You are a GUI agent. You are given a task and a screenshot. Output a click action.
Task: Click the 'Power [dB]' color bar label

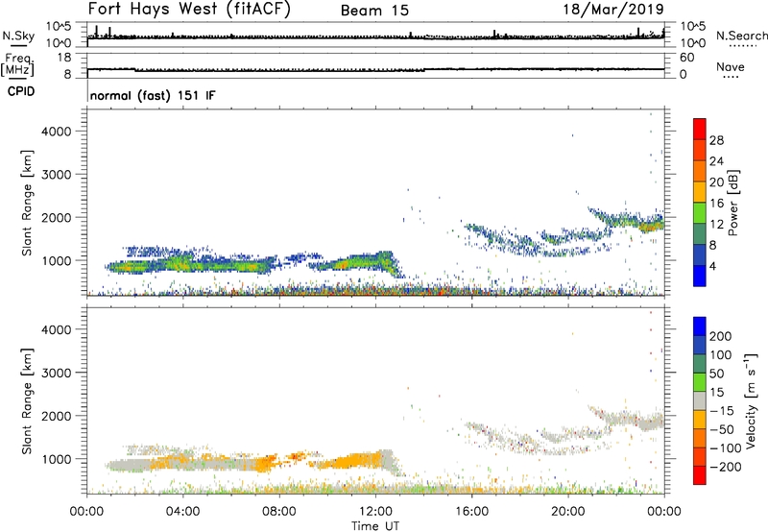[733, 203]
